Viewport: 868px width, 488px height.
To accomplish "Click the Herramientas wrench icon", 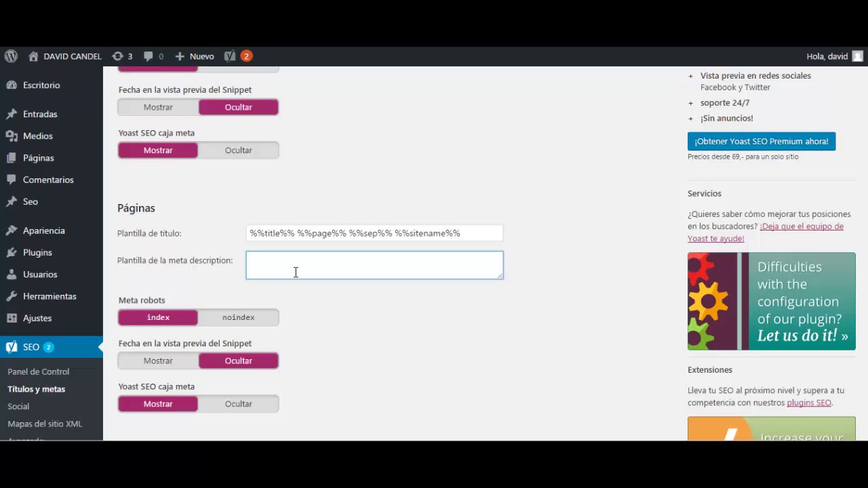I will tap(12, 296).
